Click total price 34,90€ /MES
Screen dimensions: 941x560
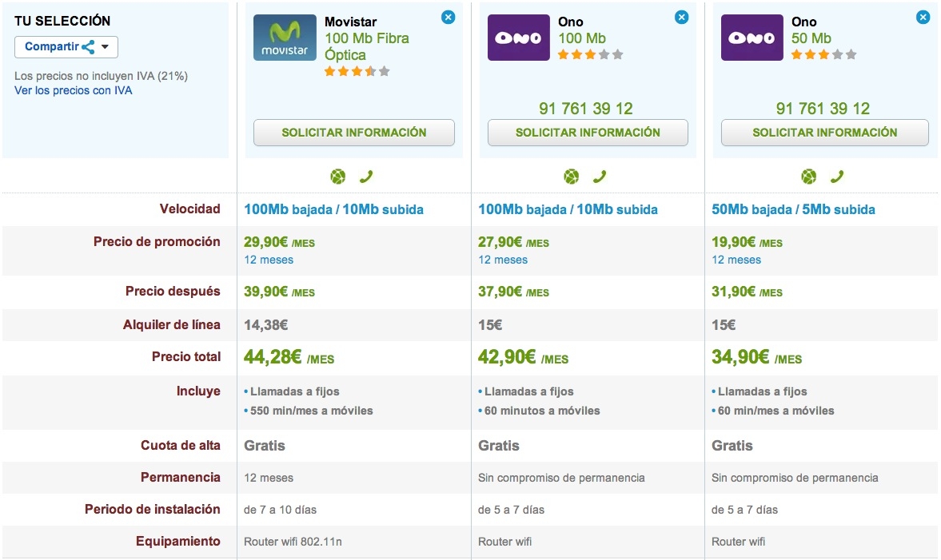[x=757, y=357]
